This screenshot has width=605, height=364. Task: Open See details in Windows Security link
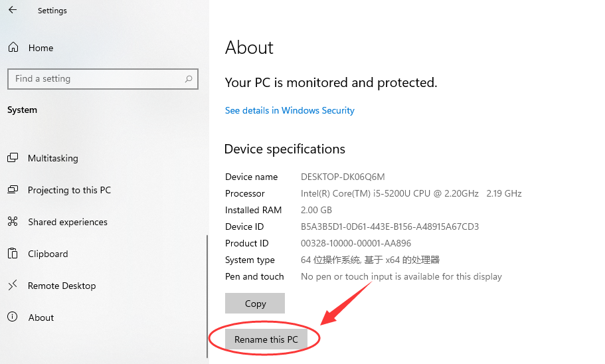click(290, 110)
